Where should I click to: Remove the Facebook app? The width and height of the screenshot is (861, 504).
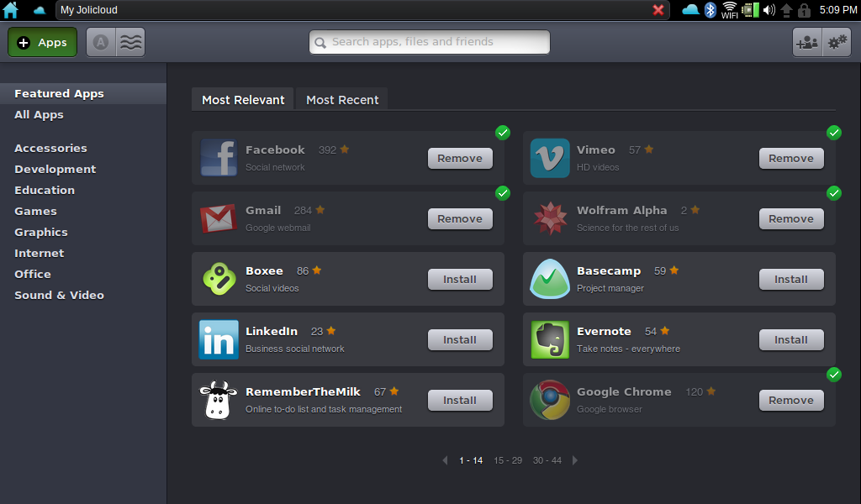(x=460, y=159)
